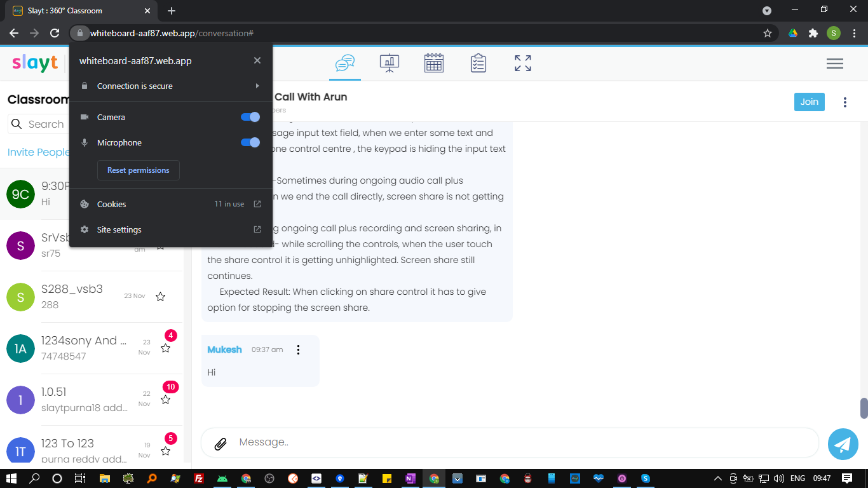
Task: Open the calendar icon in top navigation
Action: (434, 63)
